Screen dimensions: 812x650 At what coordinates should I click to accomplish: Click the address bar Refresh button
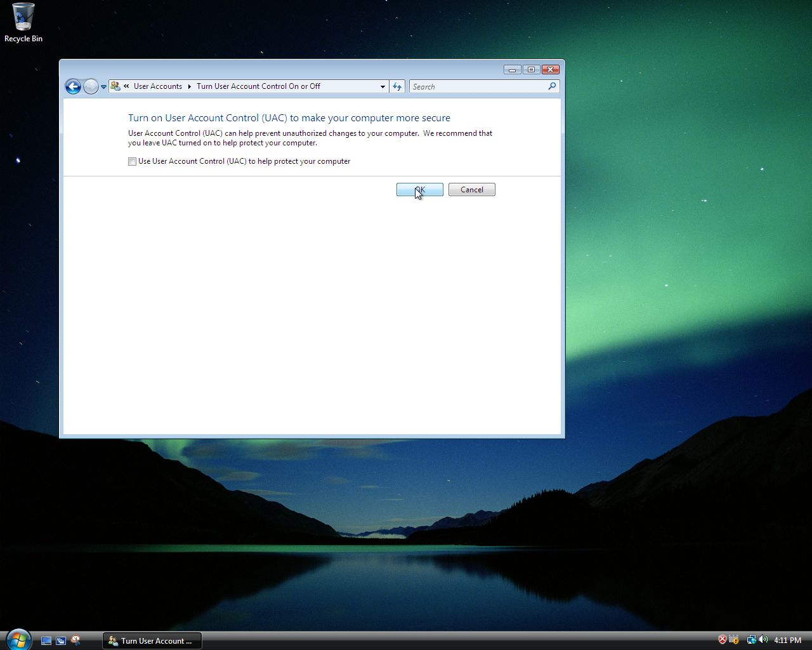397,87
